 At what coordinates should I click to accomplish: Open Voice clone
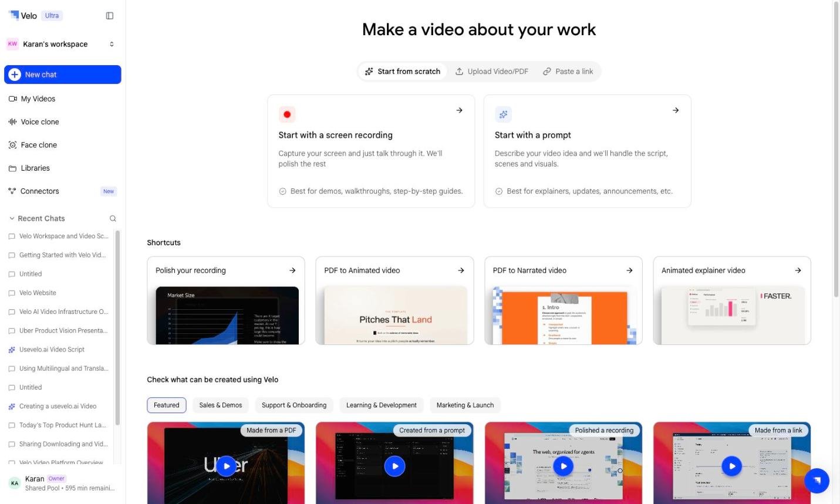point(62,122)
